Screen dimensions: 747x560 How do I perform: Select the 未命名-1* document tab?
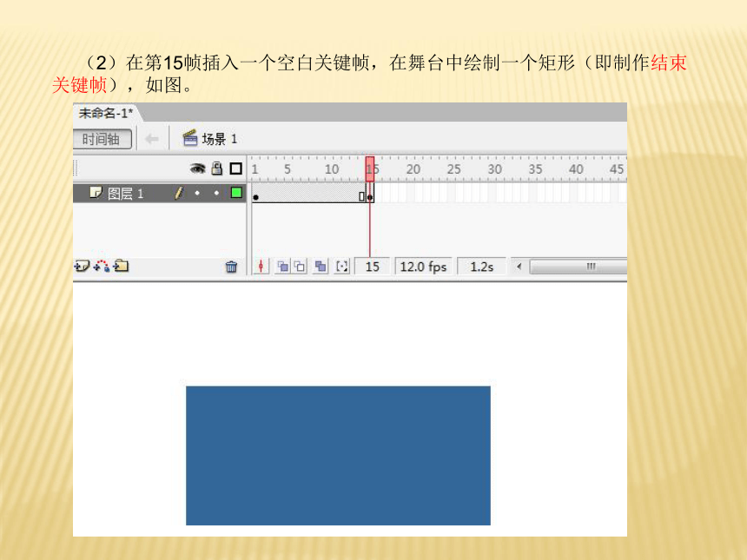click(106, 114)
